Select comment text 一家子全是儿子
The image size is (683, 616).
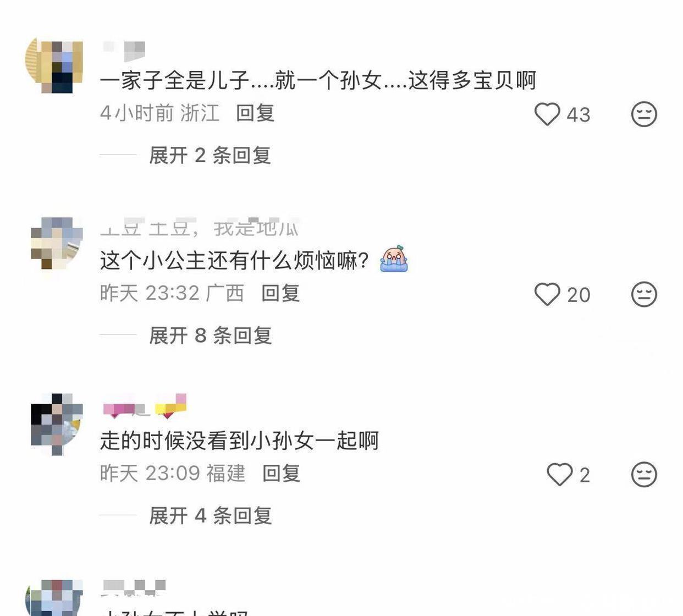tap(175, 80)
